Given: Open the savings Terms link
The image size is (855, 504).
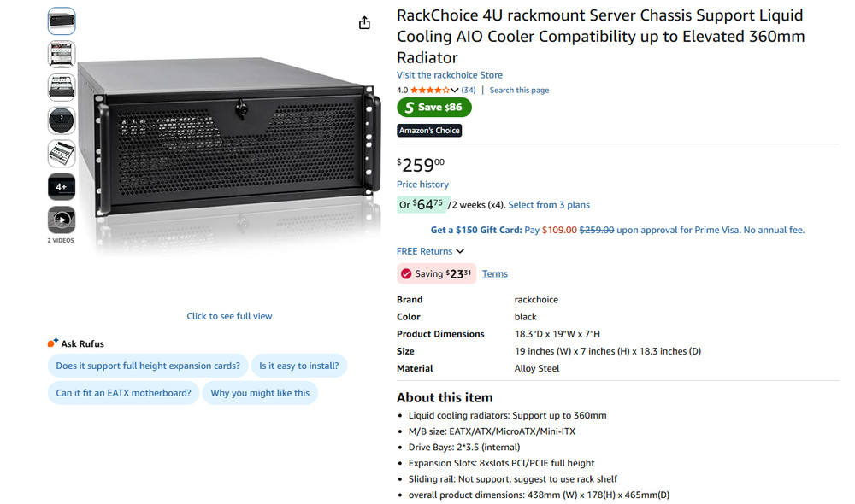Looking at the screenshot, I should click(494, 273).
